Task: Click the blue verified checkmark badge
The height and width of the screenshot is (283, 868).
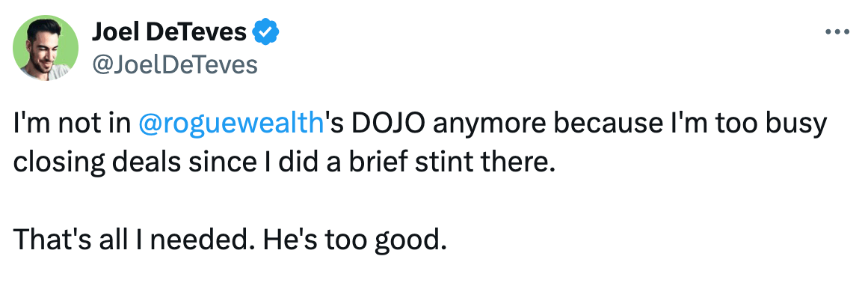Action: (x=265, y=33)
